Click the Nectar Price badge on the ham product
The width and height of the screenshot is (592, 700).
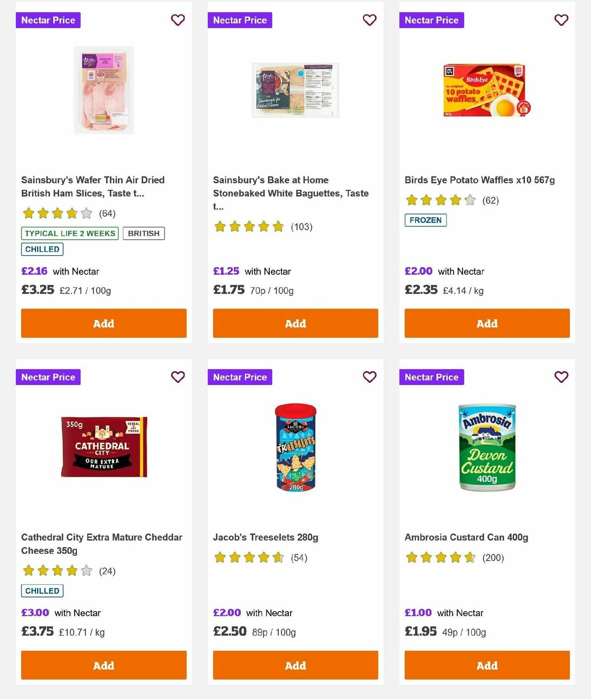coord(48,20)
